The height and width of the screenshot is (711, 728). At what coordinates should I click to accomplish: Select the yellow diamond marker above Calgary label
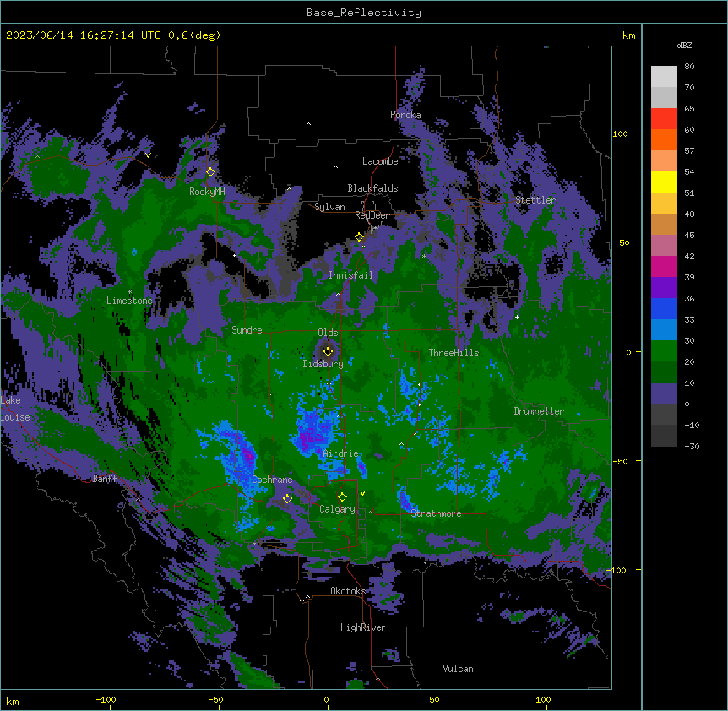[342, 497]
